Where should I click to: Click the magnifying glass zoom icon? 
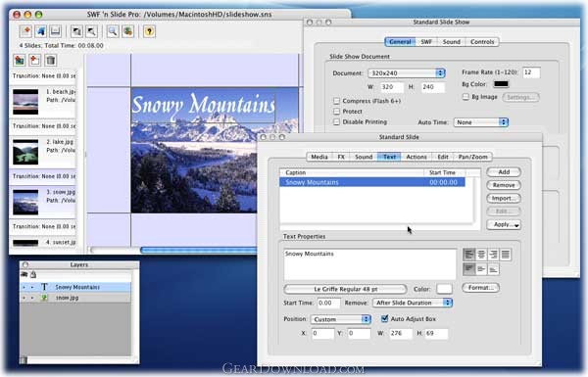pyautogui.click(x=113, y=31)
